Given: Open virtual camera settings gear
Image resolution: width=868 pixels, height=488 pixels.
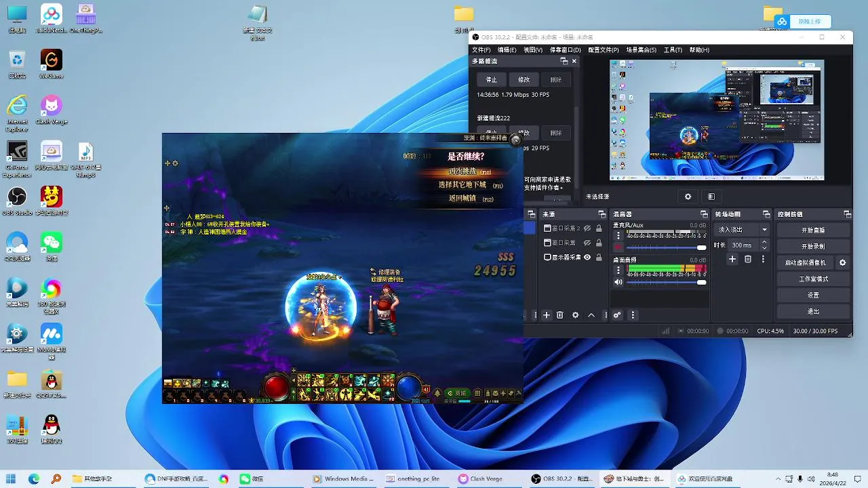Looking at the screenshot, I should pos(843,263).
